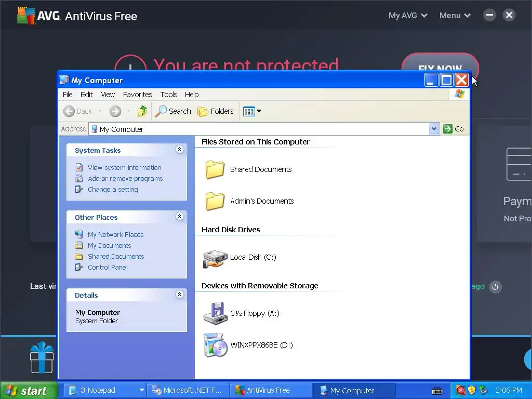Open the View menu
Screen dimensions: 532x399
pyautogui.click(x=108, y=95)
